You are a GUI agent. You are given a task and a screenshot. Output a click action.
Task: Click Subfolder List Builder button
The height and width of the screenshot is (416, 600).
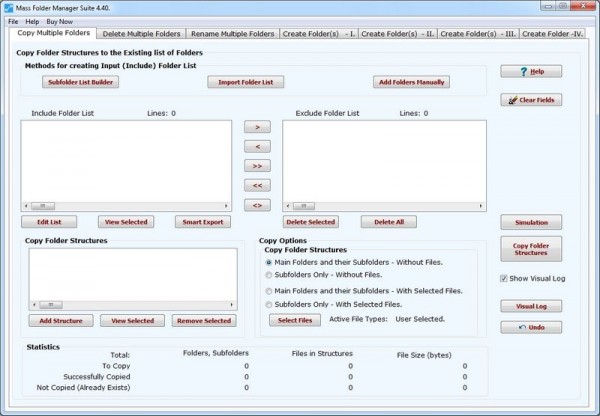pyautogui.click(x=80, y=82)
